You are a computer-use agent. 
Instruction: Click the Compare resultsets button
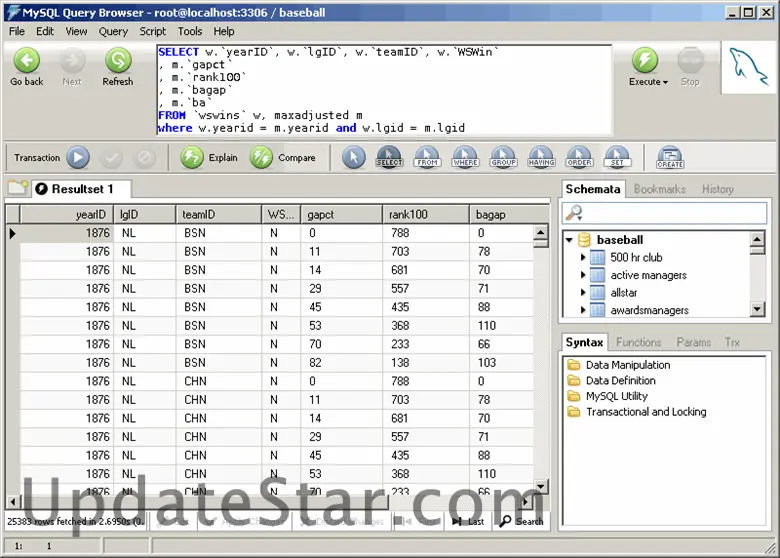(283, 158)
